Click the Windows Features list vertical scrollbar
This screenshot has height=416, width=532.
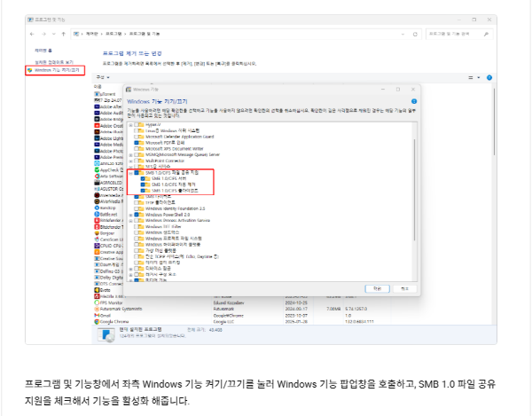click(x=414, y=190)
